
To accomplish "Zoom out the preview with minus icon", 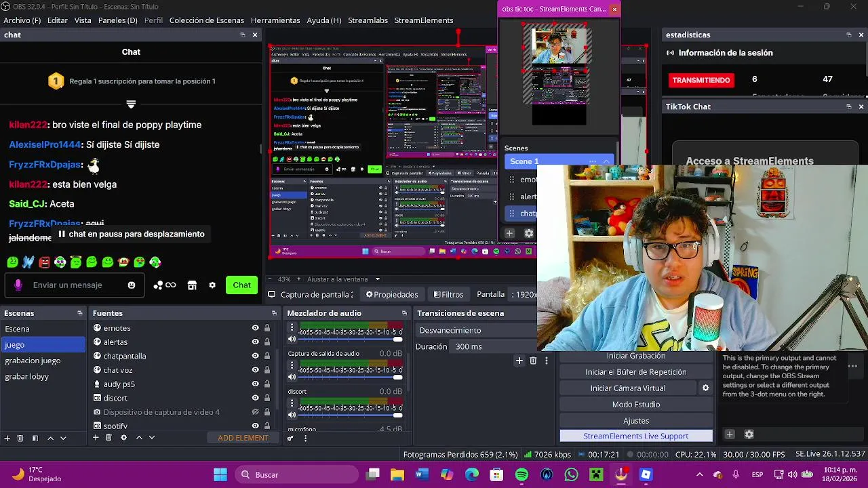I will coord(271,279).
